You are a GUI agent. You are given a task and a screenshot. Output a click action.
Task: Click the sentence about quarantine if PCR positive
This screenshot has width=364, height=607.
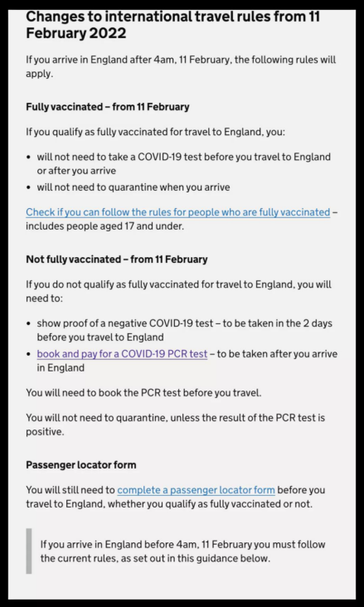coord(176,425)
